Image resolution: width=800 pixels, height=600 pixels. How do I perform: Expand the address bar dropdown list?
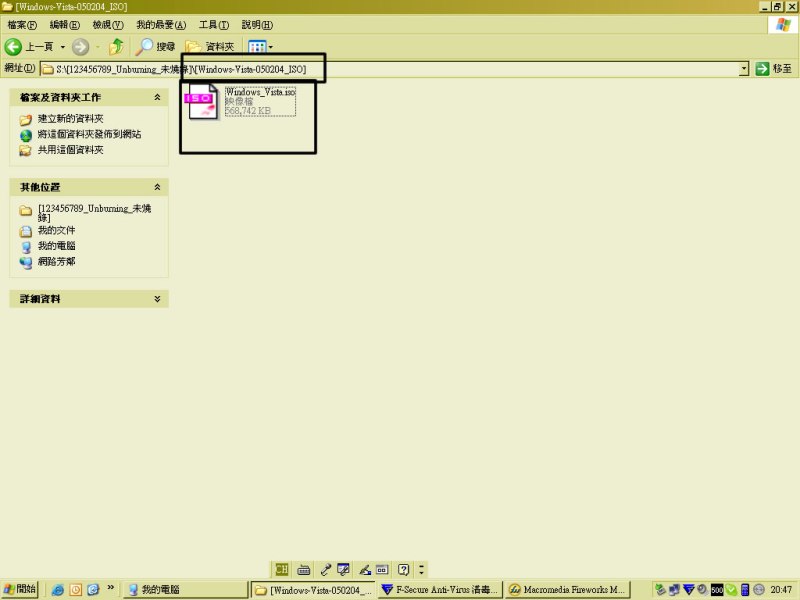click(744, 68)
